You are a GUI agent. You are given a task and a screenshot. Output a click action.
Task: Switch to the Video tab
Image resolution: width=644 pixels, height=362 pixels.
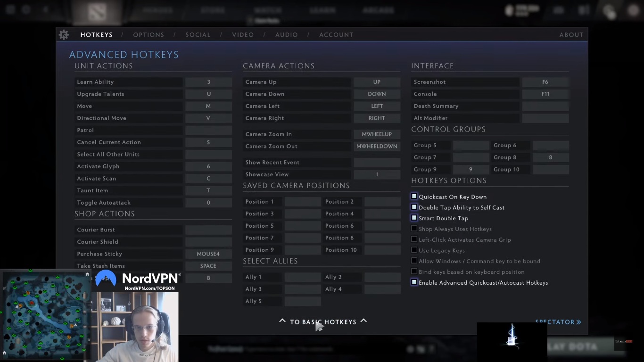click(x=243, y=35)
